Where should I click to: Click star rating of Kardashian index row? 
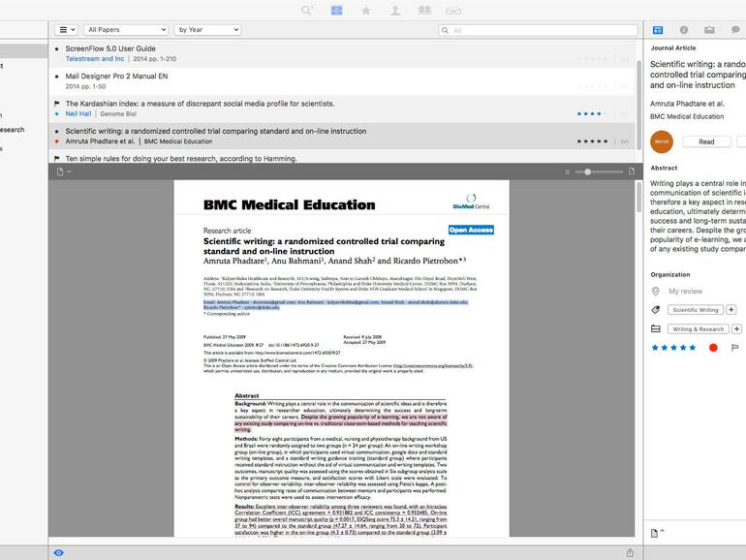pos(592,114)
